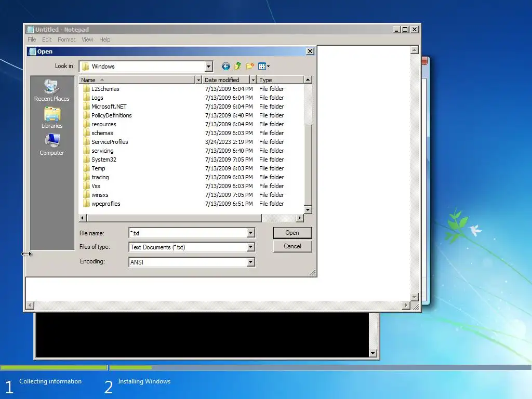The image size is (532, 399).
Task: Expand the File name dropdown arrow
Action: click(x=250, y=233)
